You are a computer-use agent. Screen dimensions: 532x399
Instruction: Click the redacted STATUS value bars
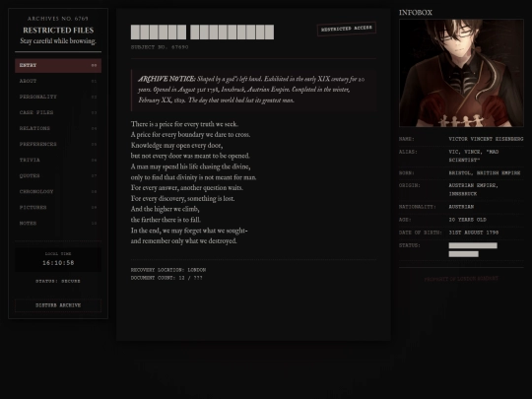[x=473, y=249]
